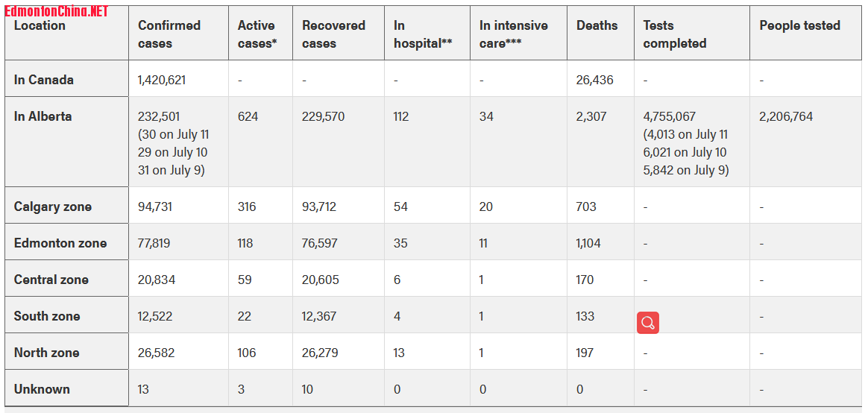Select the Calgary zone row label
868x413 pixels.
tap(53, 206)
